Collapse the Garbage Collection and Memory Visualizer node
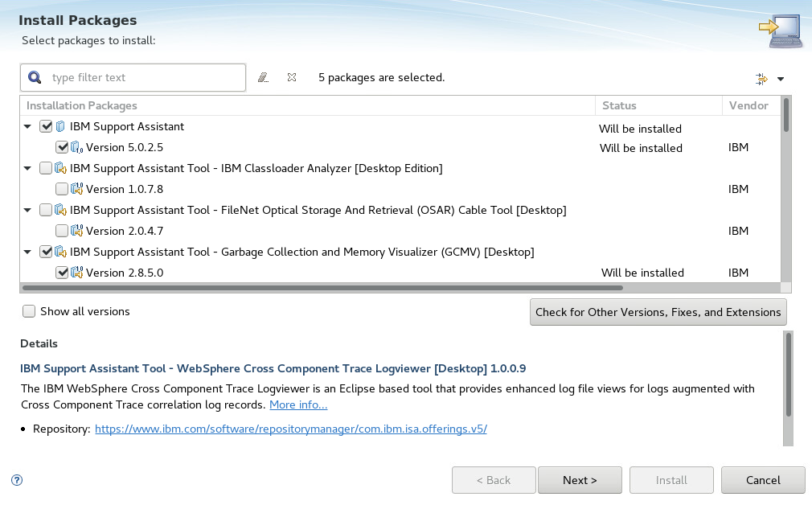Screen dimensions: 812x505 click(x=28, y=252)
